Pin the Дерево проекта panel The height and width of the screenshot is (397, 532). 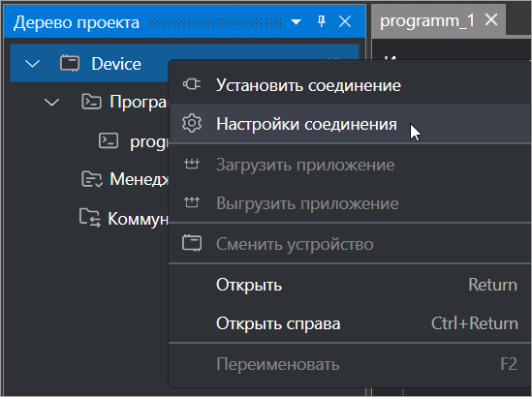point(322,21)
